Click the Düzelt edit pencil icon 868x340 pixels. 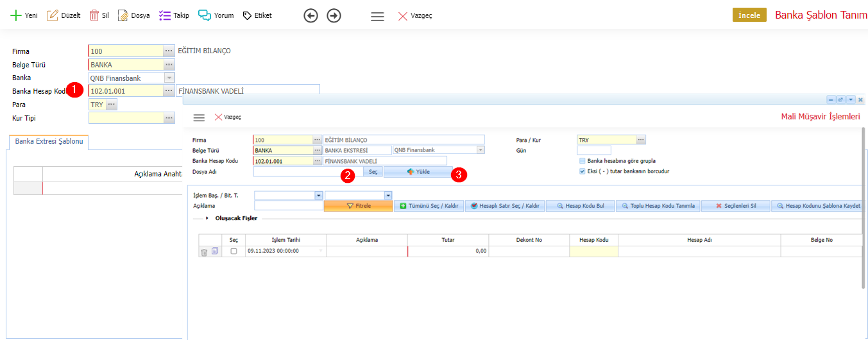pos(53,15)
